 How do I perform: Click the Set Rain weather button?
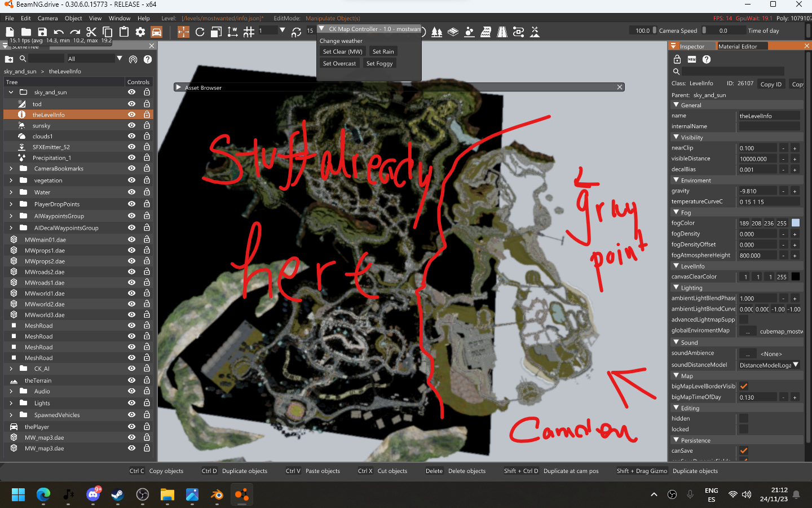pos(383,51)
